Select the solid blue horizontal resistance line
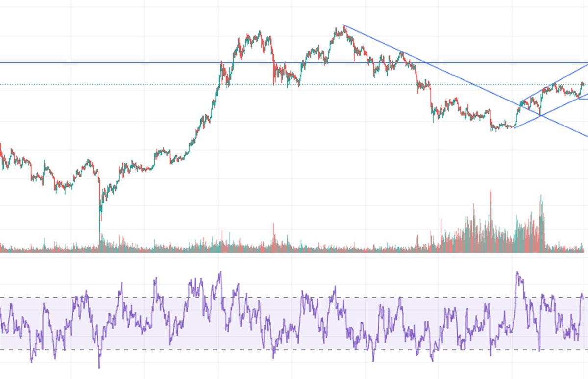 pos(147,63)
